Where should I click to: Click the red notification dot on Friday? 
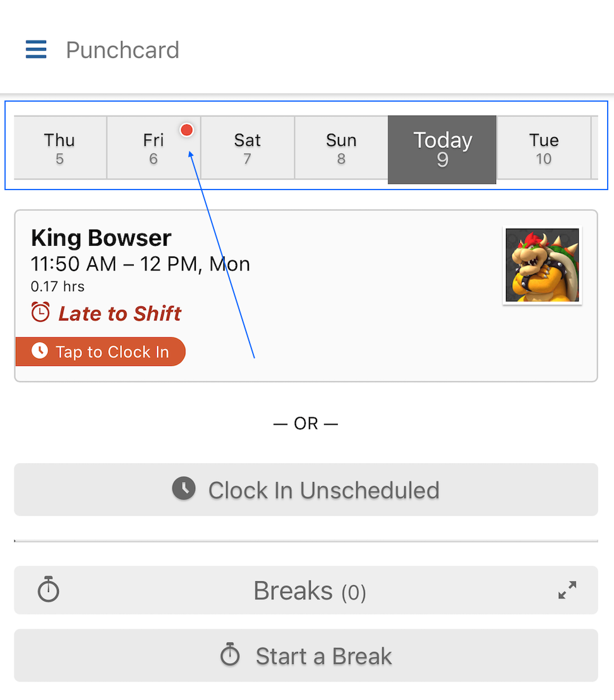click(186, 130)
